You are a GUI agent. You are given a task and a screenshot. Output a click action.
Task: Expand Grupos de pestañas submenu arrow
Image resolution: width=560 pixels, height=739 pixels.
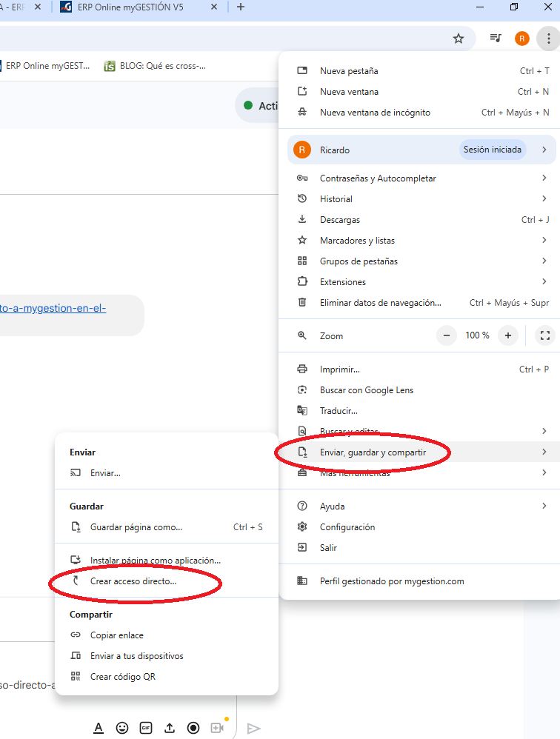(544, 261)
